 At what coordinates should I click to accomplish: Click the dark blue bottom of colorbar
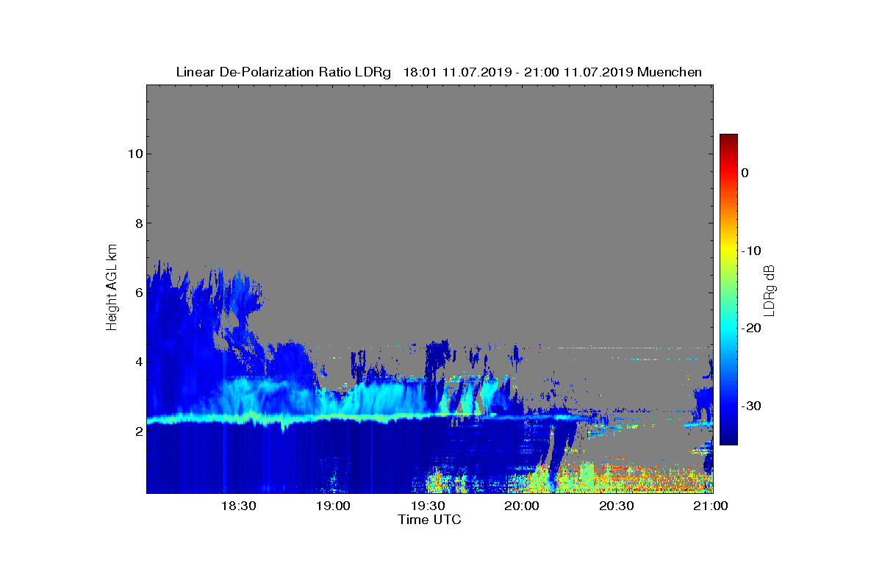(x=728, y=437)
